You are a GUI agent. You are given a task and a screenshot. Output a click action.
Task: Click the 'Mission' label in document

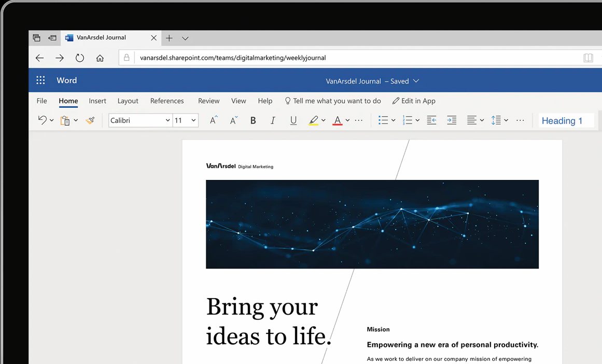(x=378, y=329)
